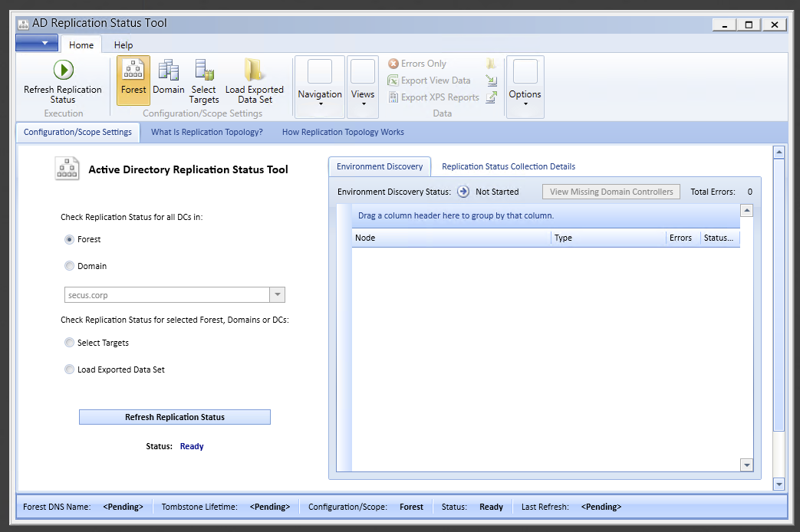Select the Forest radio button

[69, 239]
